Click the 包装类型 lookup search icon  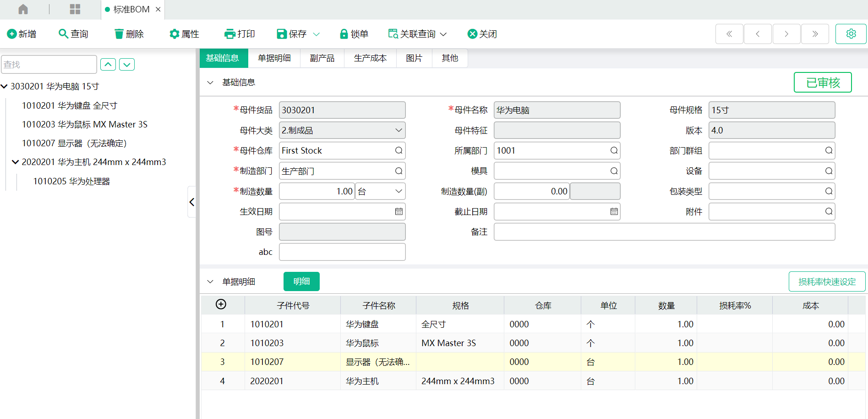click(829, 191)
